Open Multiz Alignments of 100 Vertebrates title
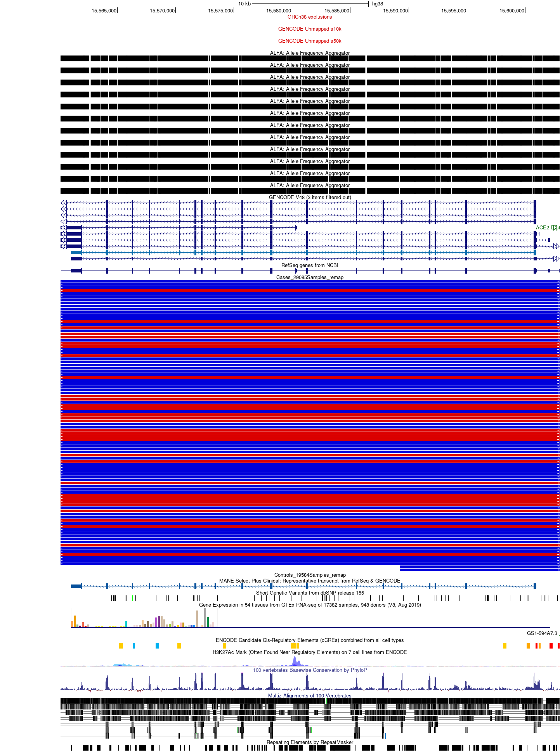Viewport: 560px width, 751px height. pos(310,696)
